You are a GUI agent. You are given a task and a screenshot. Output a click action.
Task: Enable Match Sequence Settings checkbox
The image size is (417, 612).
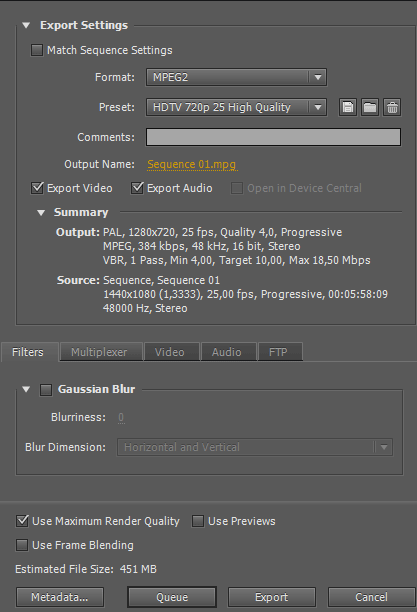(x=37, y=50)
